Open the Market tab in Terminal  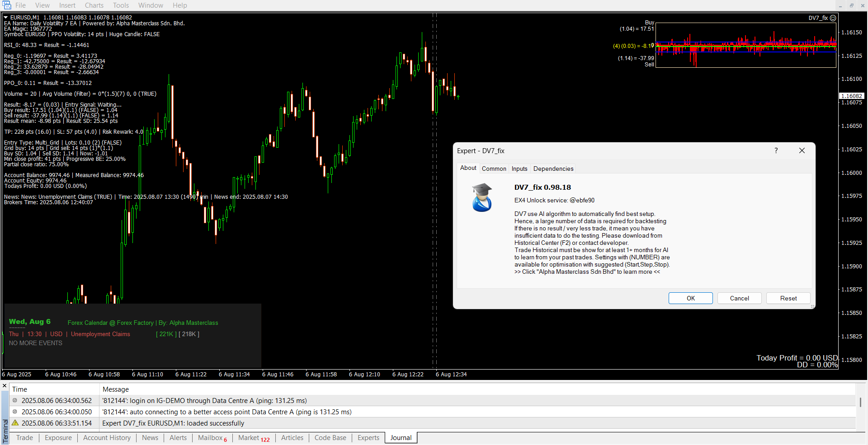pyautogui.click(x=254, y=438)
